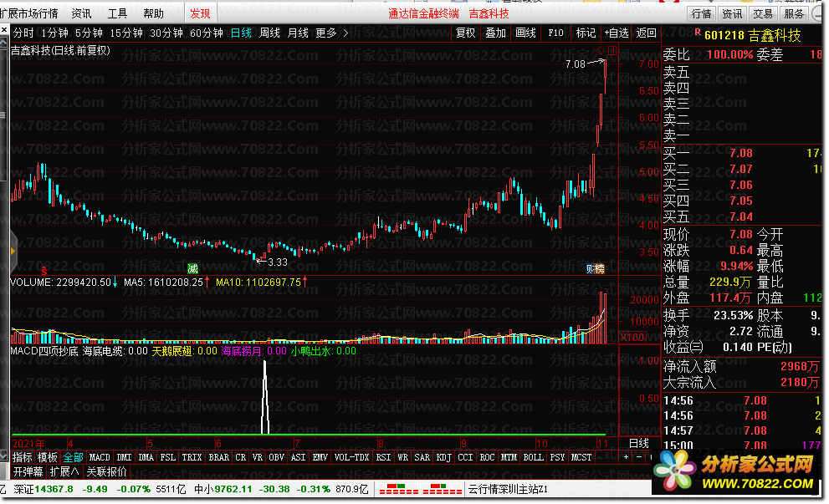The image size is (829, 504).
Task: Select the MACD indicator tab
Action: [100, 457]
